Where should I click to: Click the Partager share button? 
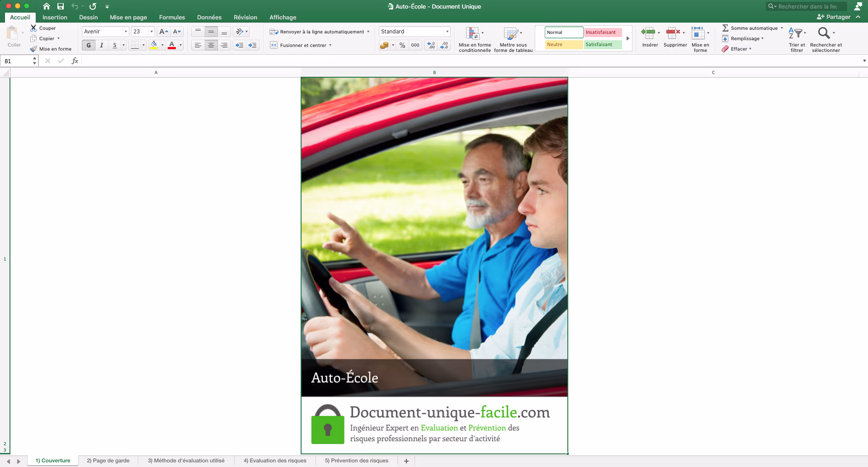point(834,17)
